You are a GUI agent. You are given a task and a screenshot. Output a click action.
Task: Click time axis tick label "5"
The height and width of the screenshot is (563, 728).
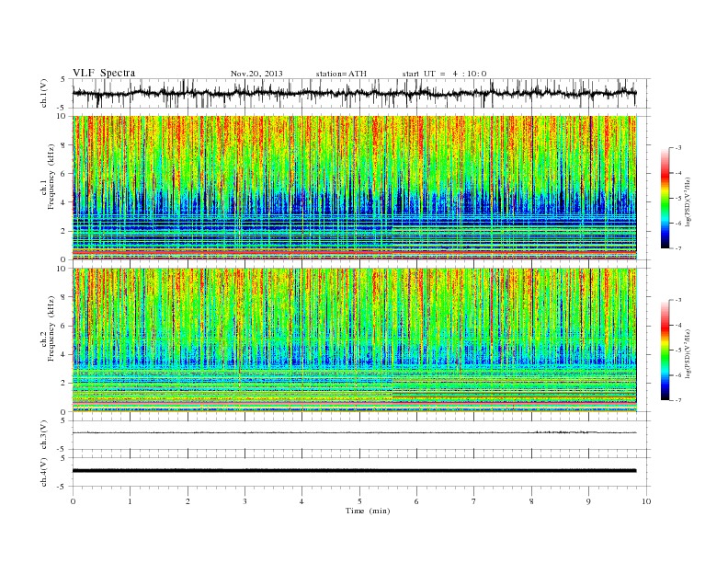pyautogui.click(x=359, y=501)
